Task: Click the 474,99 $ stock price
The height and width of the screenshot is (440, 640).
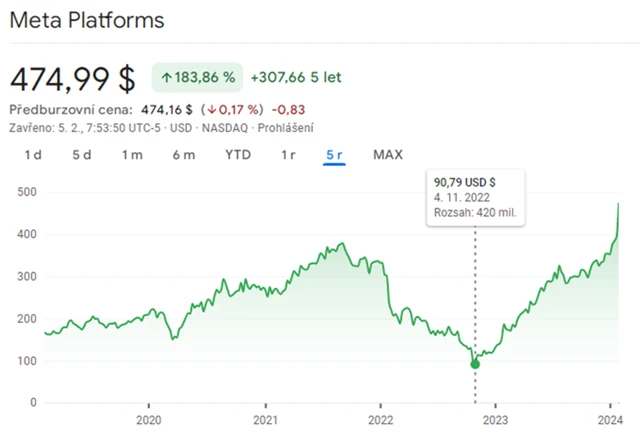Action: 72,77
